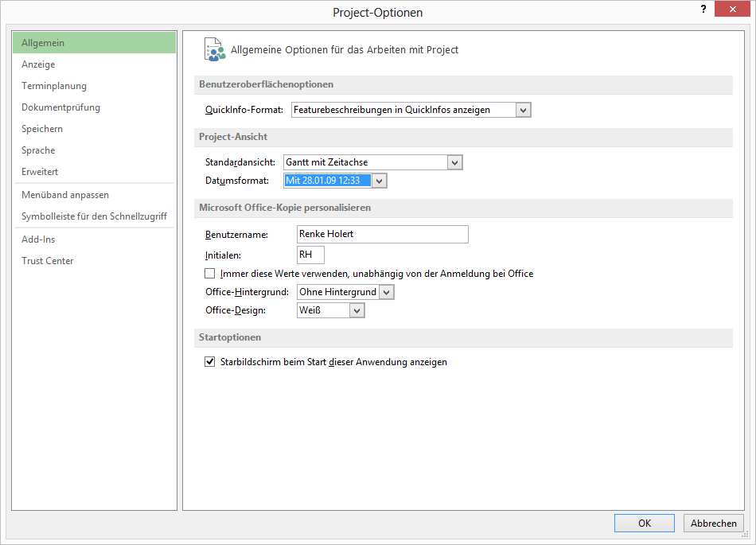Open the Standardansicht dropdown arrow
Image resolution: width=756 pixels, height=545 pixels.
click(454, 162)
